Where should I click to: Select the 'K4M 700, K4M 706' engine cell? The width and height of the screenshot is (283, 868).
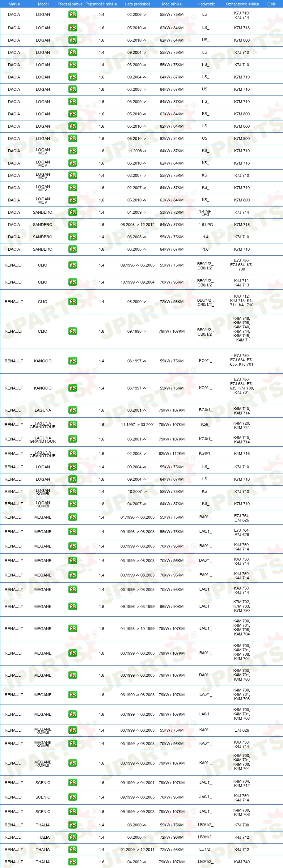(x=242, y=812)
